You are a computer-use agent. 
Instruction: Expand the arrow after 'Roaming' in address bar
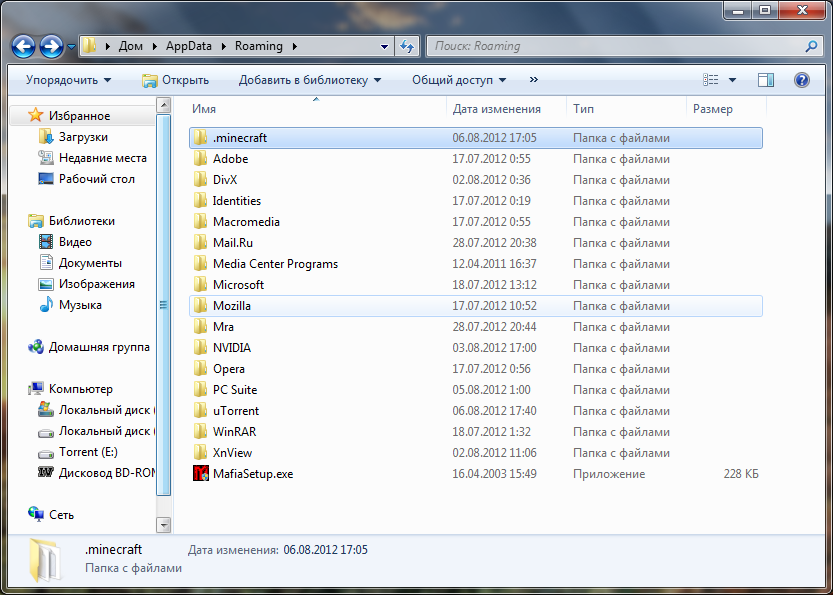tap(294, 46)
